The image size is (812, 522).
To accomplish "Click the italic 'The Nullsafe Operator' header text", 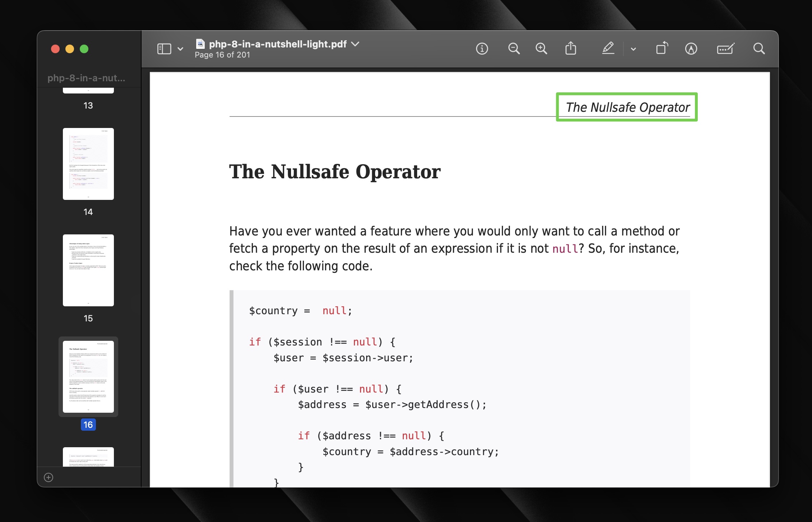I will (x=627, y=107).
